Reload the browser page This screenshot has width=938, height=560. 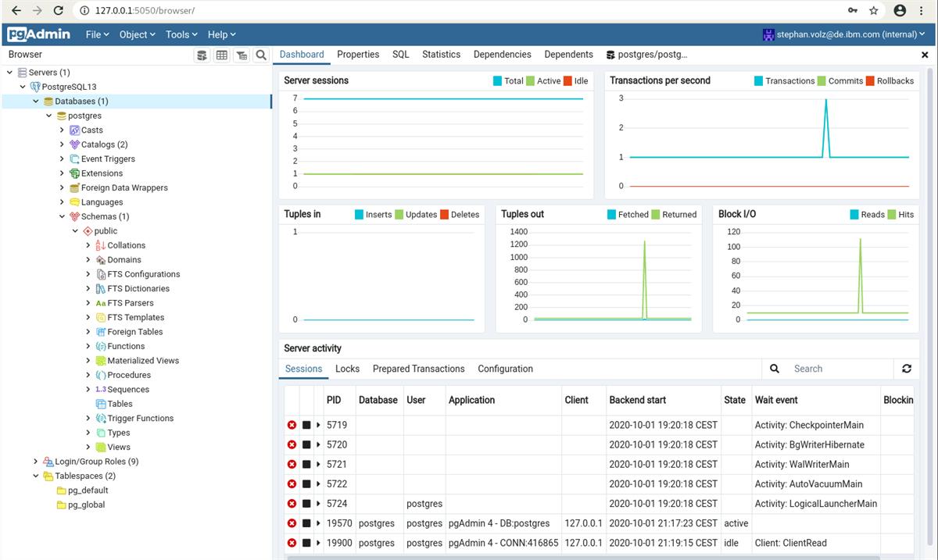(x=58, y=10)
